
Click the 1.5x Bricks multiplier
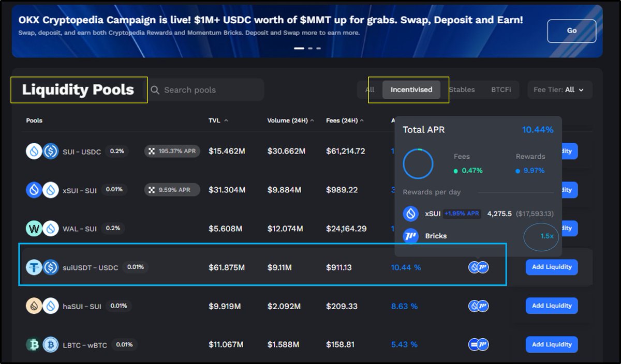click(547, 236)
